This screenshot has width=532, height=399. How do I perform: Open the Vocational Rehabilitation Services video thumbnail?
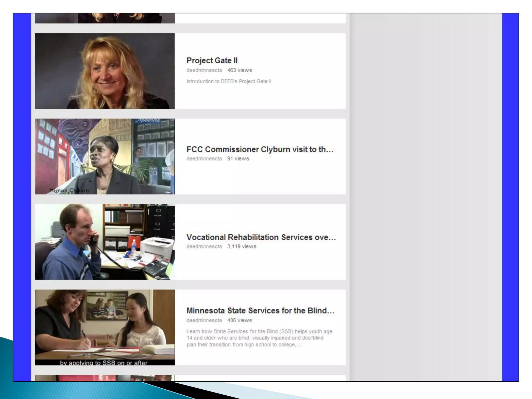pyautogui.click(x=105, y=242)
